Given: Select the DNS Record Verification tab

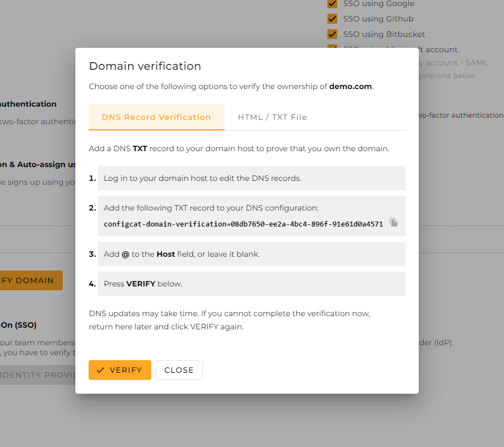Looking at the screenshot, I should click(156, 117).
